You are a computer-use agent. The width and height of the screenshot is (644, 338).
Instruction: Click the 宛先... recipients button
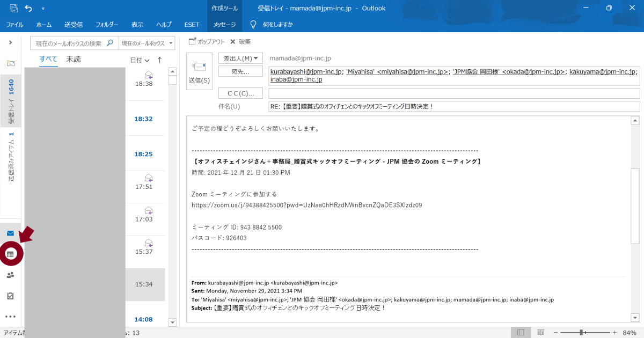pos(241,71)
